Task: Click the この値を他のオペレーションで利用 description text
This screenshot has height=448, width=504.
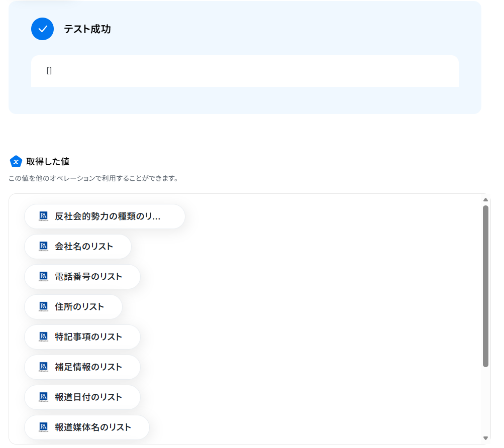Action: click(x=93, y=178)
